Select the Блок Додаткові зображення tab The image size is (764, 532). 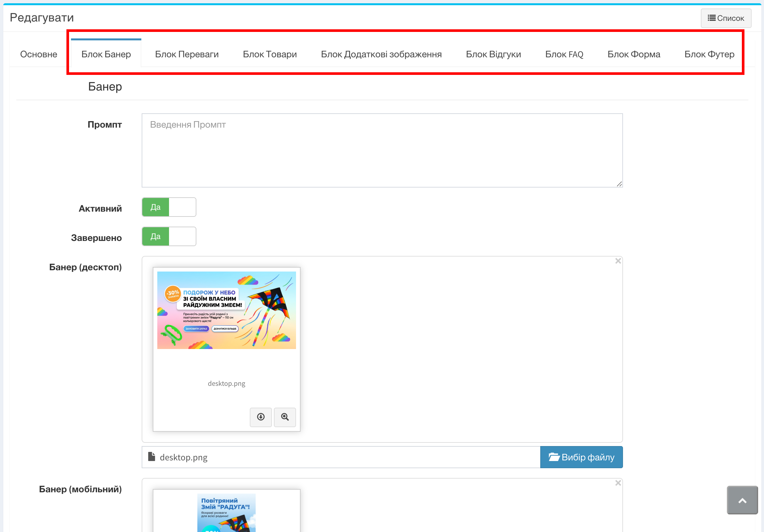(x=381, y=54)
